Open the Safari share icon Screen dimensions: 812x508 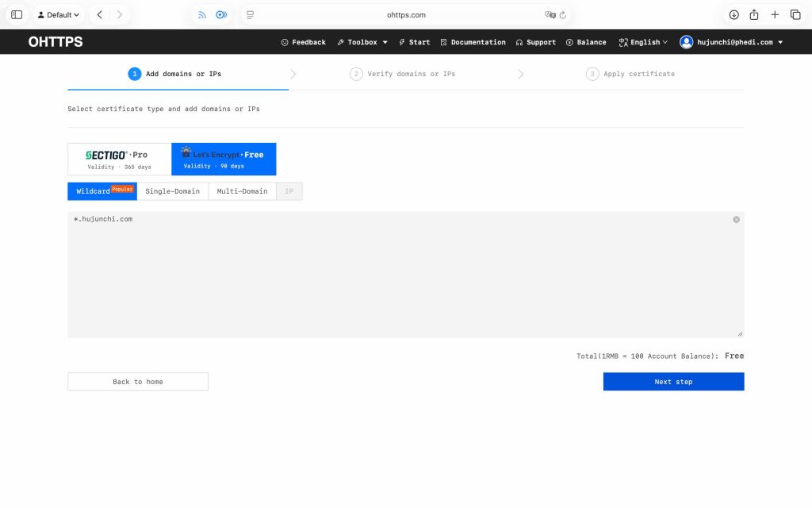pos(754,14)
